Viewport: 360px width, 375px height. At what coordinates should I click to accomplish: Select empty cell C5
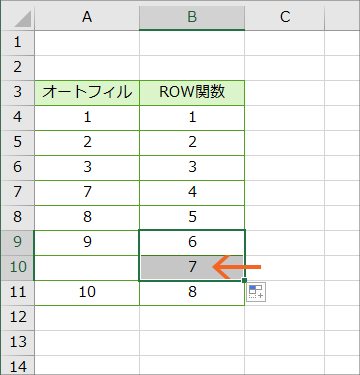tap(284, 143)
